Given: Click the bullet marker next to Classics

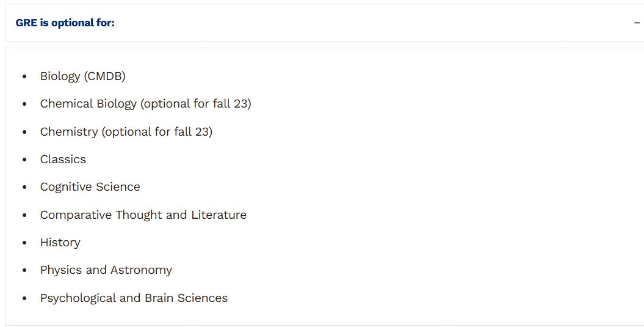Looking at the screenshot, I should [24, 160].
